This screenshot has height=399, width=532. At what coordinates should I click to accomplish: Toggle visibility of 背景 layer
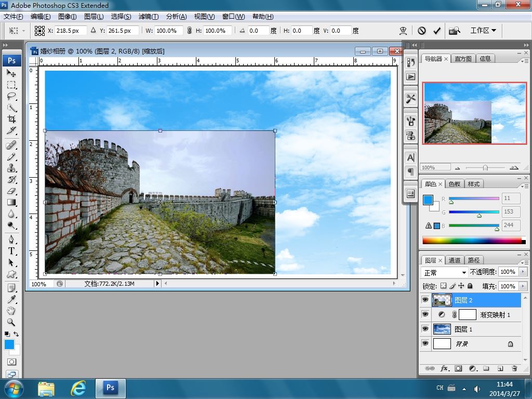pos(425,343)
